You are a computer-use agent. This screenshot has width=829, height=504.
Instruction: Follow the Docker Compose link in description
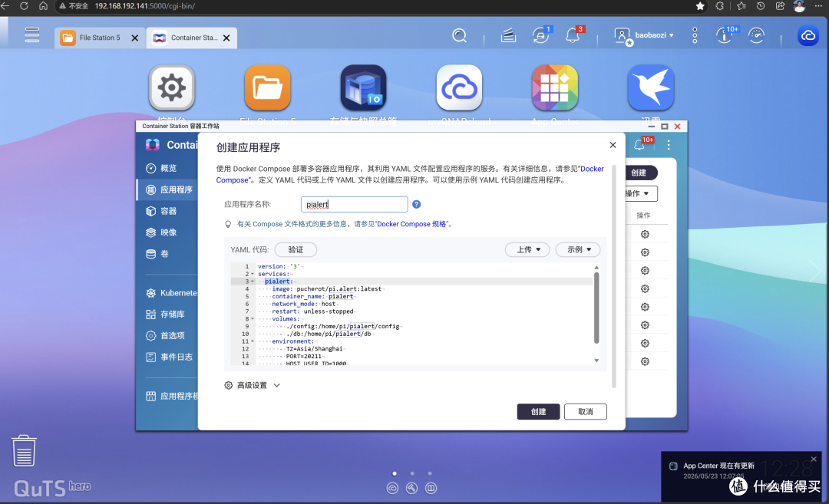coord(592,169)
